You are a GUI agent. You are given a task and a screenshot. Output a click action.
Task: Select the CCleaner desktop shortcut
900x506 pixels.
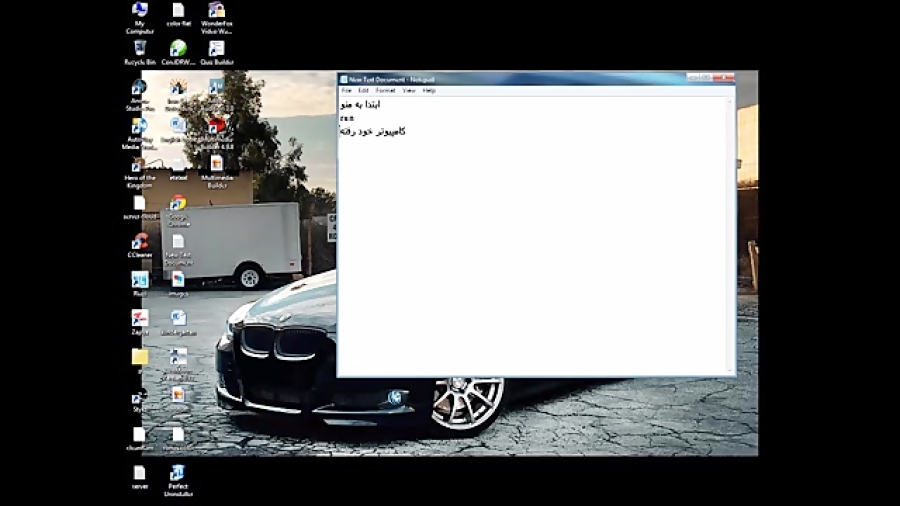[x=139, y=245]
